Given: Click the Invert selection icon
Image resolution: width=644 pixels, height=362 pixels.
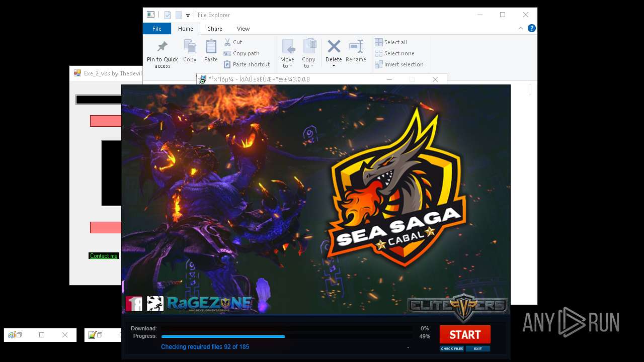Looking at the screenshot, I should click(x=379, y=64).
